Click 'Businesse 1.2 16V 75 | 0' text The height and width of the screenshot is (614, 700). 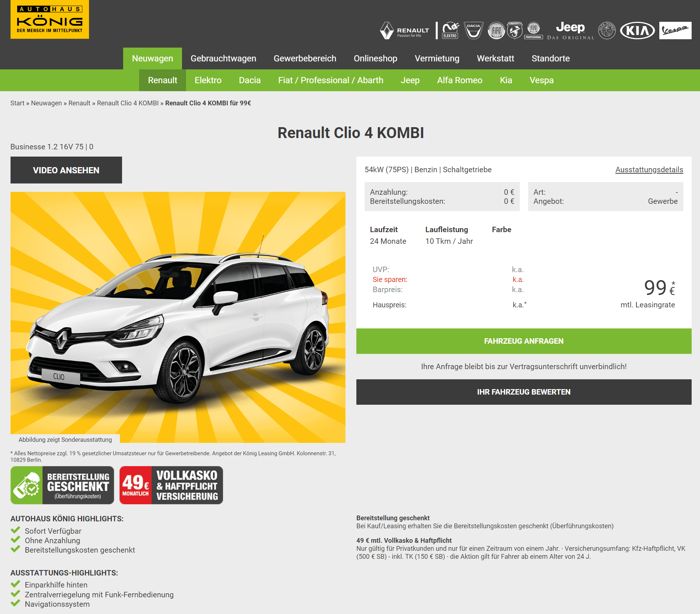52,147
